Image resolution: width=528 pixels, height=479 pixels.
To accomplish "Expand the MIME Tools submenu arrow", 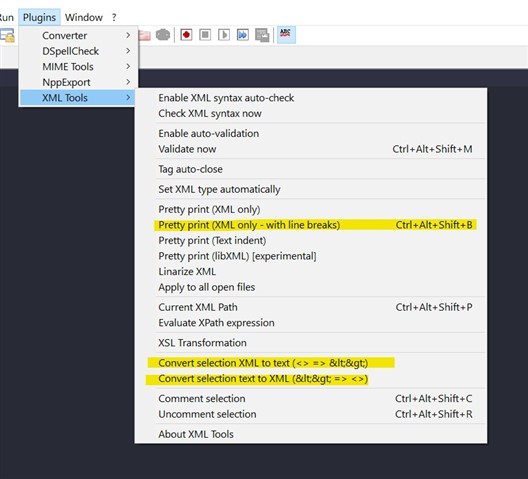I will click(128, 66).
